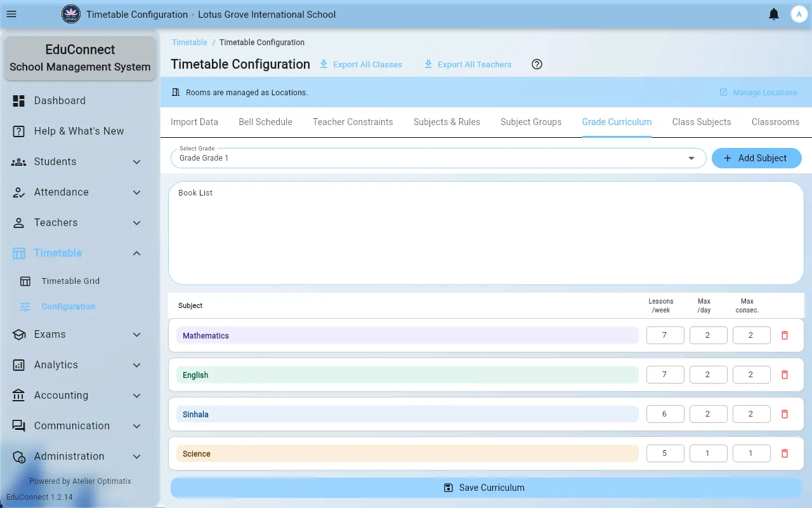This screenshot has height=508, width=812.
Task: Click the Timetable breadcrumb link
Action: (x=190, y=43)
